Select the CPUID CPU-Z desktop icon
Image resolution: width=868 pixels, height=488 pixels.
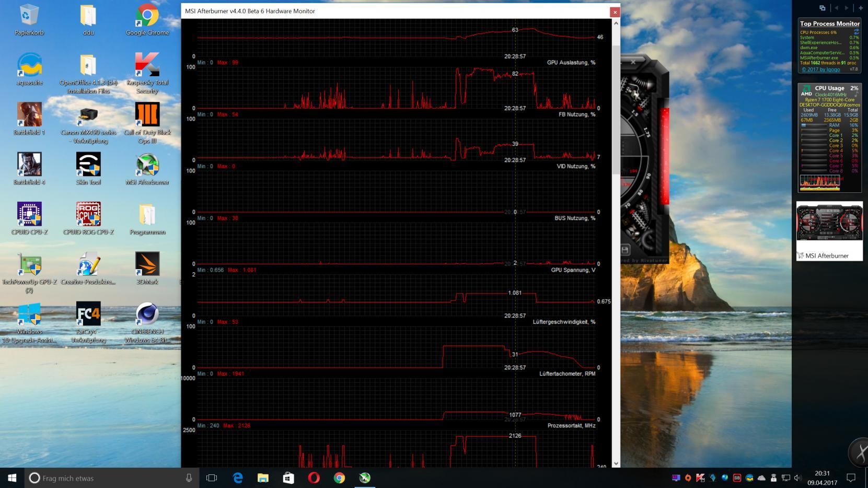click(x=29, y=218)
